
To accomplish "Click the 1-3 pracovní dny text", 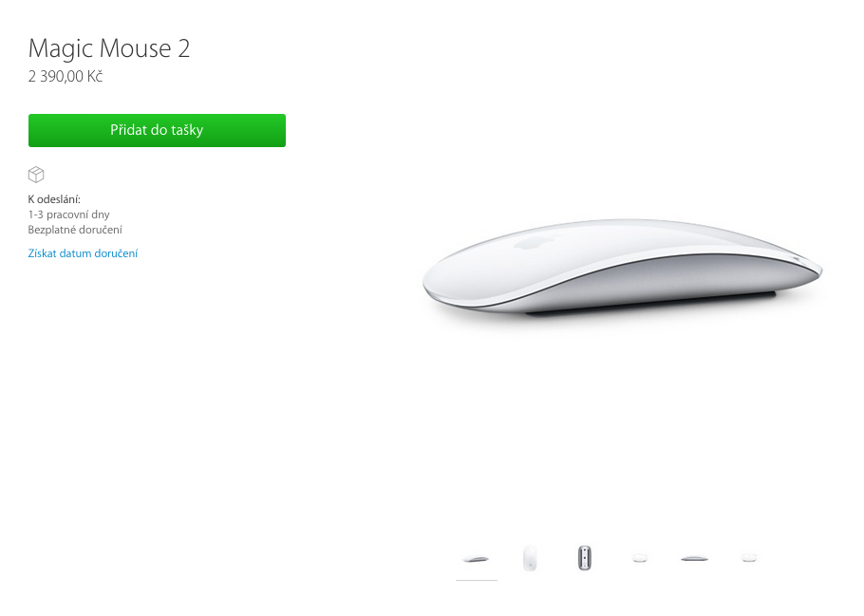I will point(69,215).
